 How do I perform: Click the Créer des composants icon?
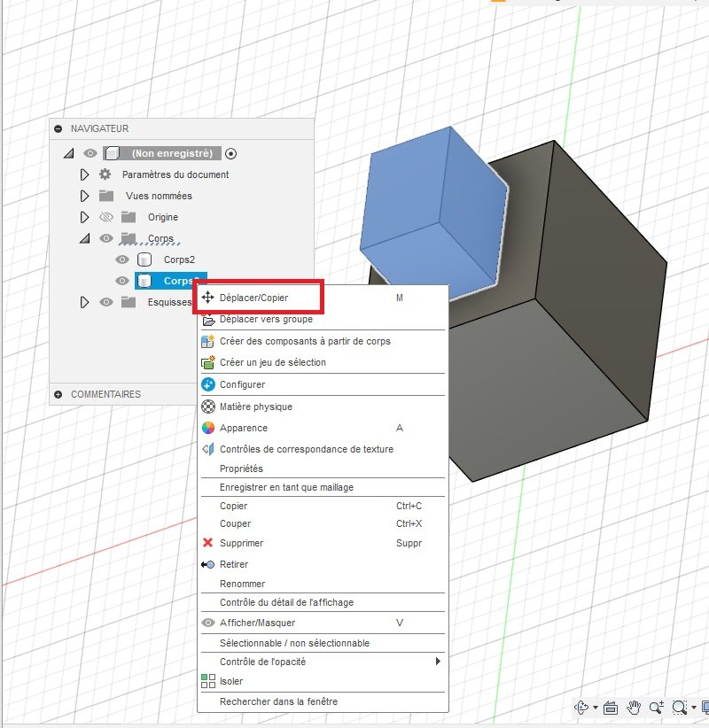coord(207,341)
